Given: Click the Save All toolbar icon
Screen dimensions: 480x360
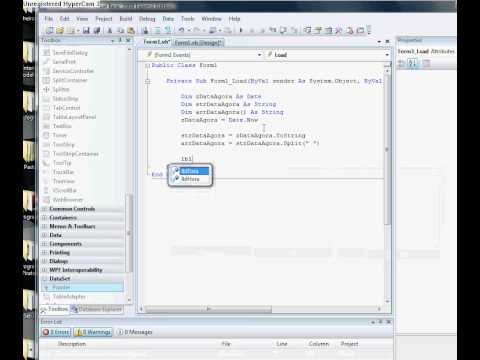Looking at the screenshot, I should (97, 30).
